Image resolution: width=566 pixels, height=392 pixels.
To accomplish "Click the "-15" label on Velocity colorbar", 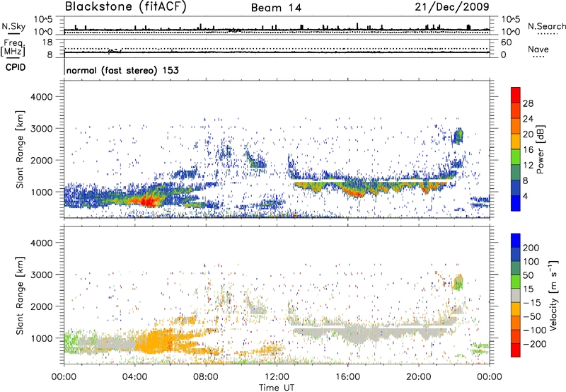I will click(x=532, y=303).
